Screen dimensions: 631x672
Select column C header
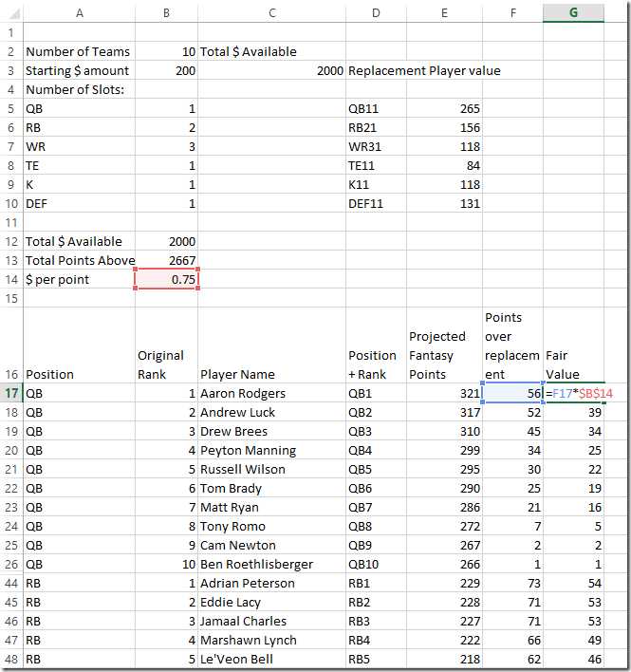[272, 13]
